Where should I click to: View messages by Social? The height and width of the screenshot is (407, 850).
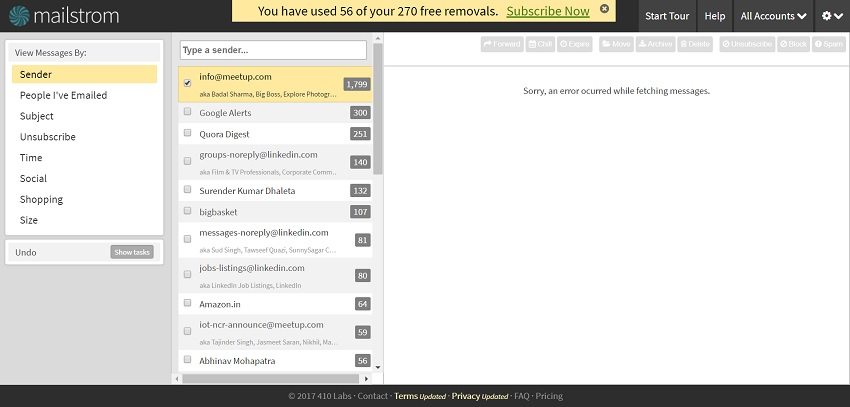coord(85,179)
